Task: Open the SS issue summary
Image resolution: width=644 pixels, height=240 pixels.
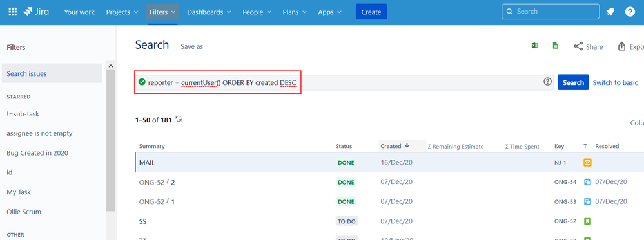Action: (143, 221)
